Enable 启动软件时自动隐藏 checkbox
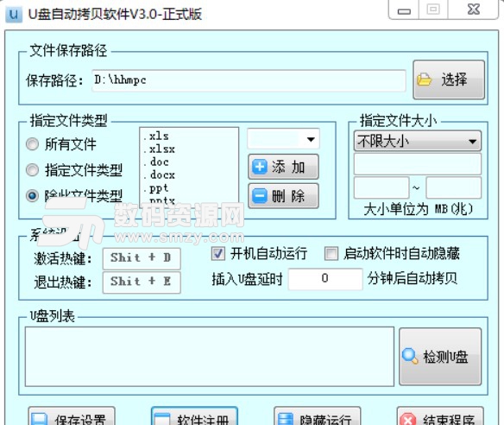This screenshot has height=425, width=504. click(x=331, y=253)
